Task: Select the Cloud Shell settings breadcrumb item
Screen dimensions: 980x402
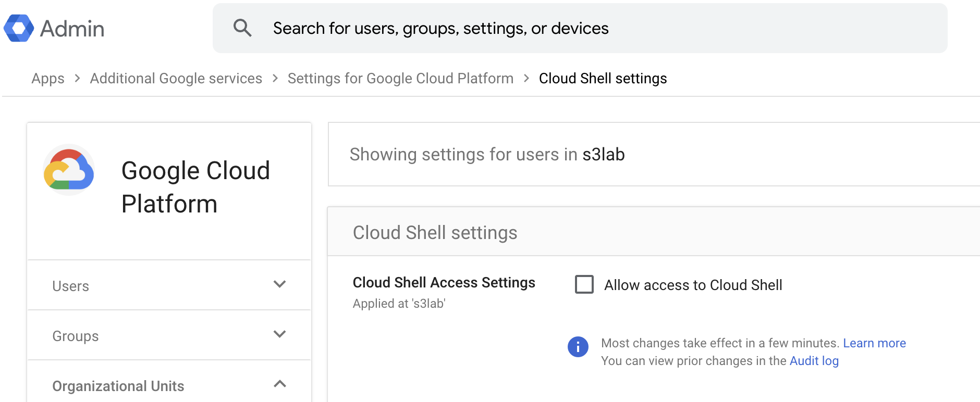Action: coord(603,78)
